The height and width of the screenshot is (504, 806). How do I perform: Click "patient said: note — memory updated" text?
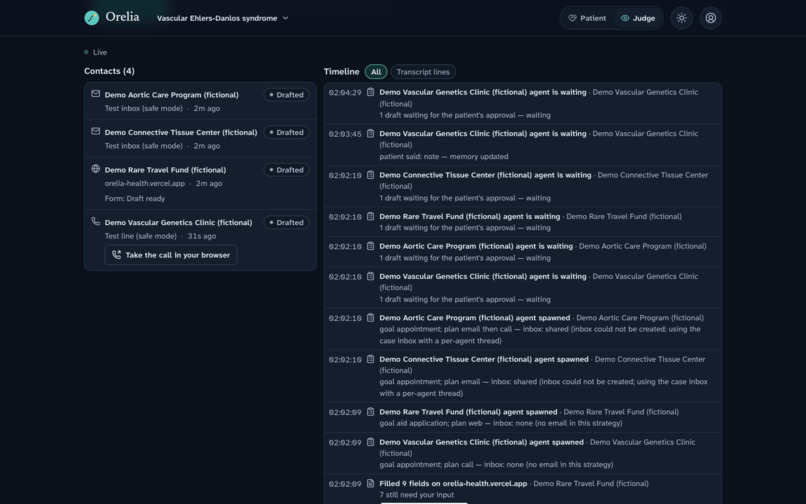point(444,156)
